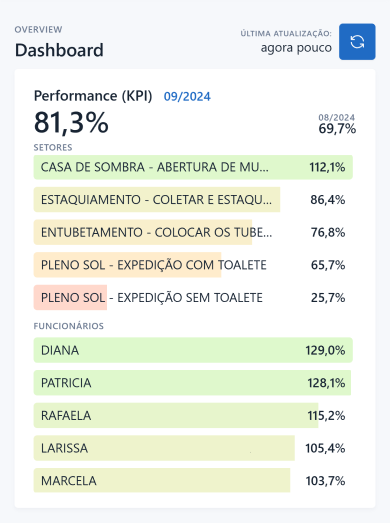Choose PLENO SOL EXPEDIÇÃO COM TOALETE row
Viewport: 390px width, 523px height.
point(193,265)
